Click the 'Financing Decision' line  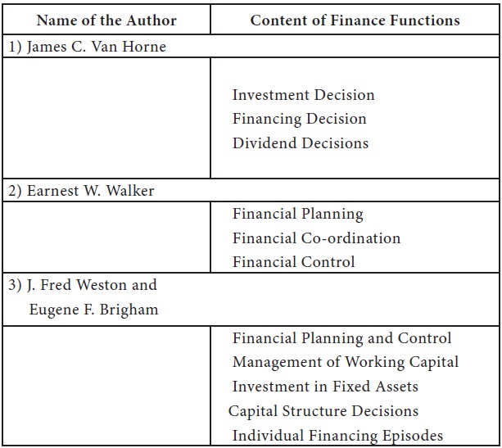click(x=299, y=119)
